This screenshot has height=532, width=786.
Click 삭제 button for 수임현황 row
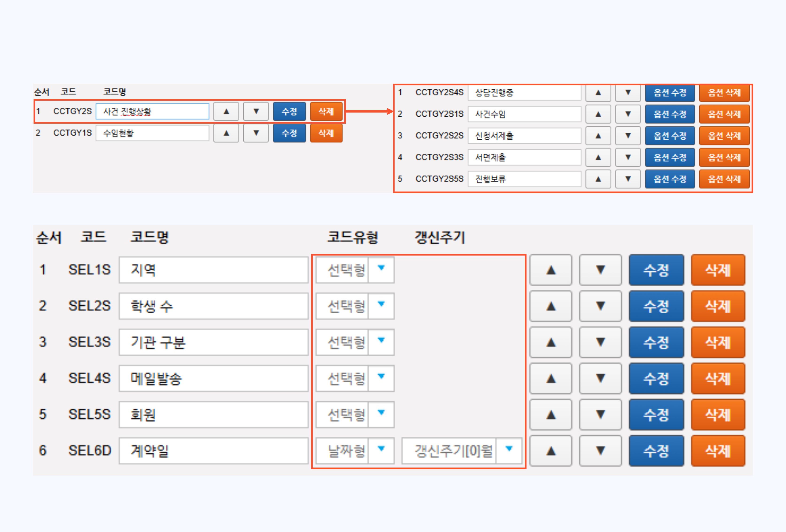326,133
